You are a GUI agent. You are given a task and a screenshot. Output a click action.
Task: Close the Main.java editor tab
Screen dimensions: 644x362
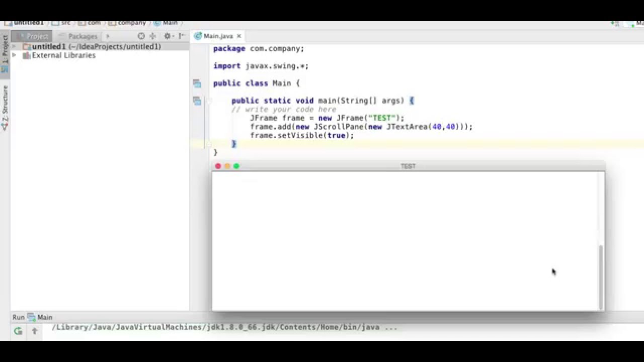(239, 36)
